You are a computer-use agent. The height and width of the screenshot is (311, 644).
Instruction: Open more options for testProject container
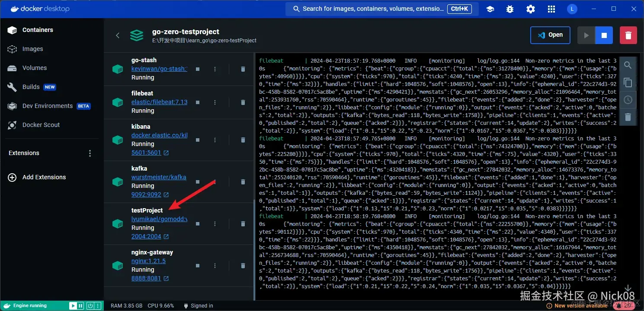[215, 224]
